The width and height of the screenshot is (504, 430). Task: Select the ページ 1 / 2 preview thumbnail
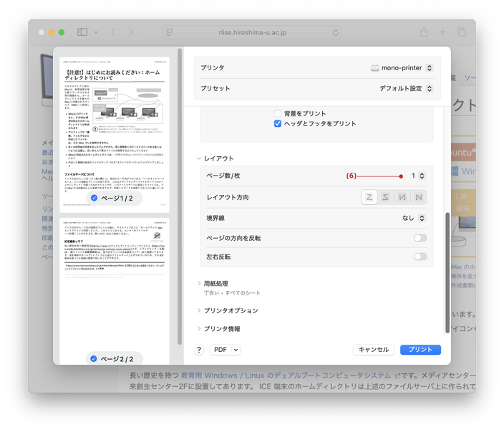pos(115,129)
